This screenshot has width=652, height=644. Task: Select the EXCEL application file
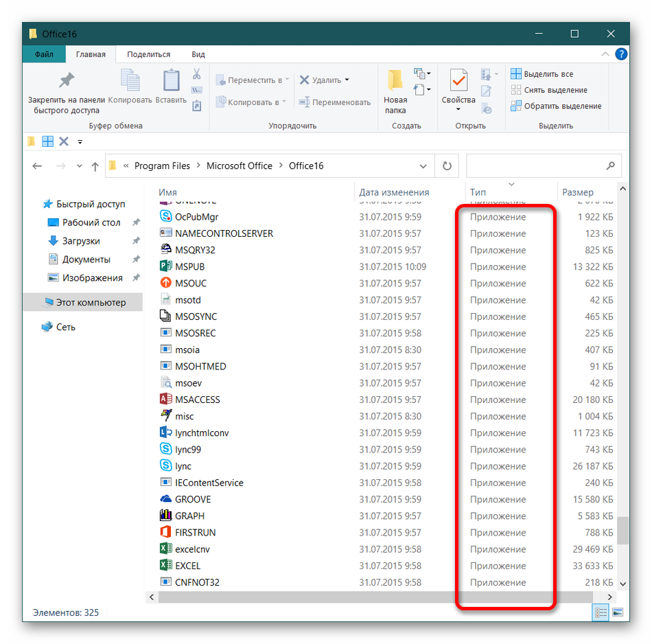(x=187, y=566)
